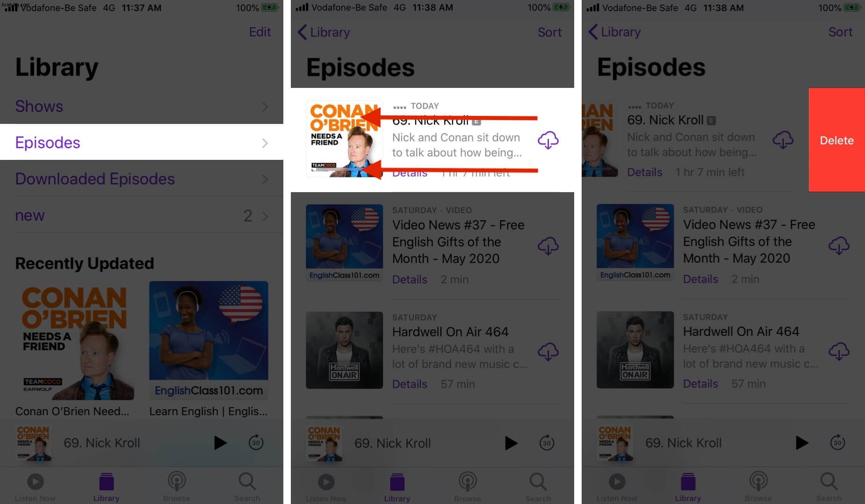Screen dimensions: 865x504
Task: Open Browse tab in right screen
Action: pos(758,487)
